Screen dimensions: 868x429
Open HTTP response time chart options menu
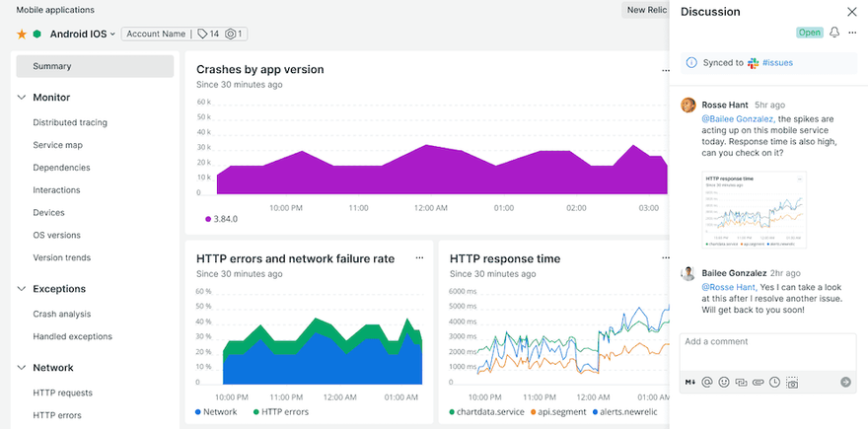pyautogui.click(x=666, y=258)
